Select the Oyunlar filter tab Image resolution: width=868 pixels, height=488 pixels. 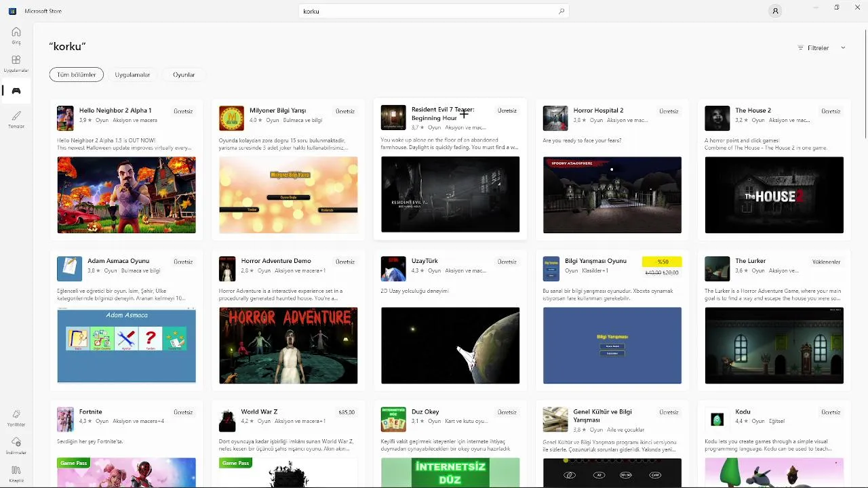[x=184, y=75]
